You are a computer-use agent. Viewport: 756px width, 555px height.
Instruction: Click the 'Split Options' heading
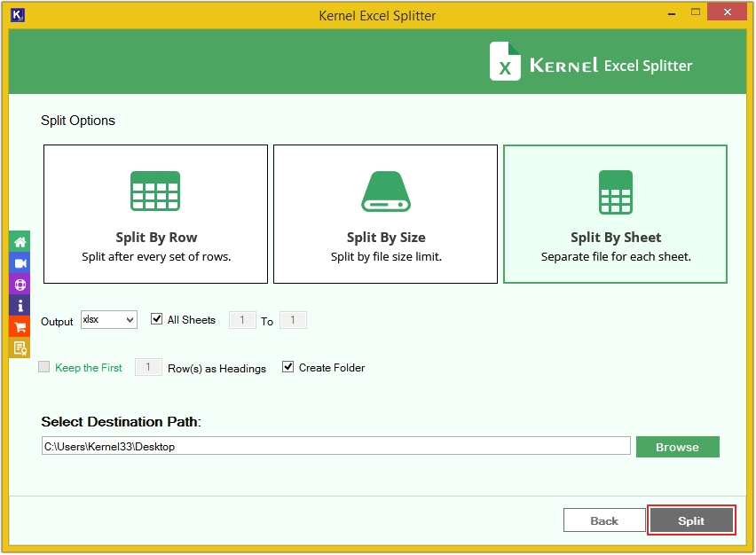tap(77, 121)
